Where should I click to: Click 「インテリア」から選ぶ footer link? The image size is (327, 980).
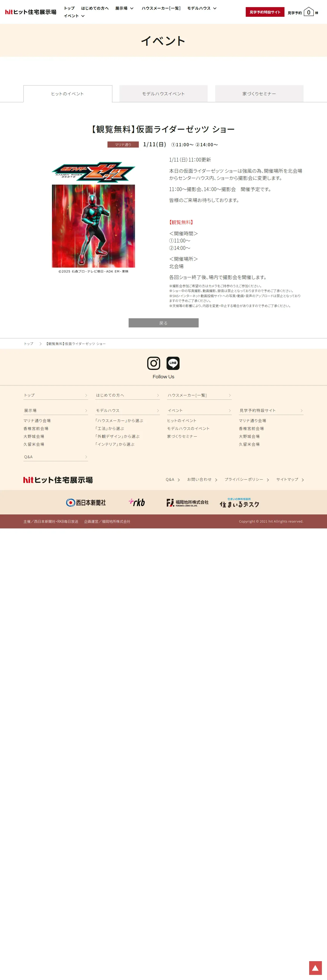coord(115,444)
